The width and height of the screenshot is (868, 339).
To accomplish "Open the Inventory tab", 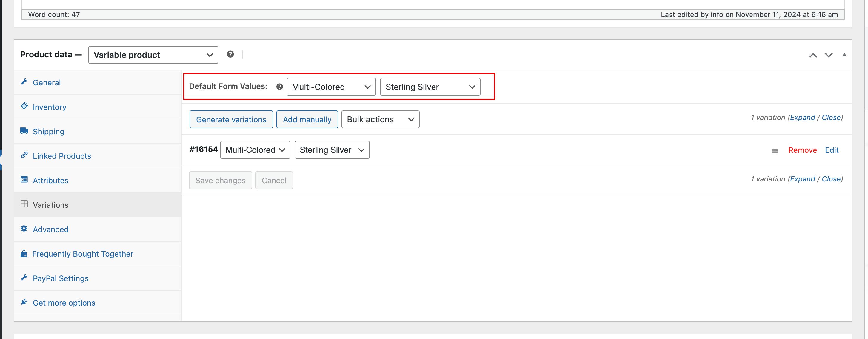I will click(x=98, y=107).
